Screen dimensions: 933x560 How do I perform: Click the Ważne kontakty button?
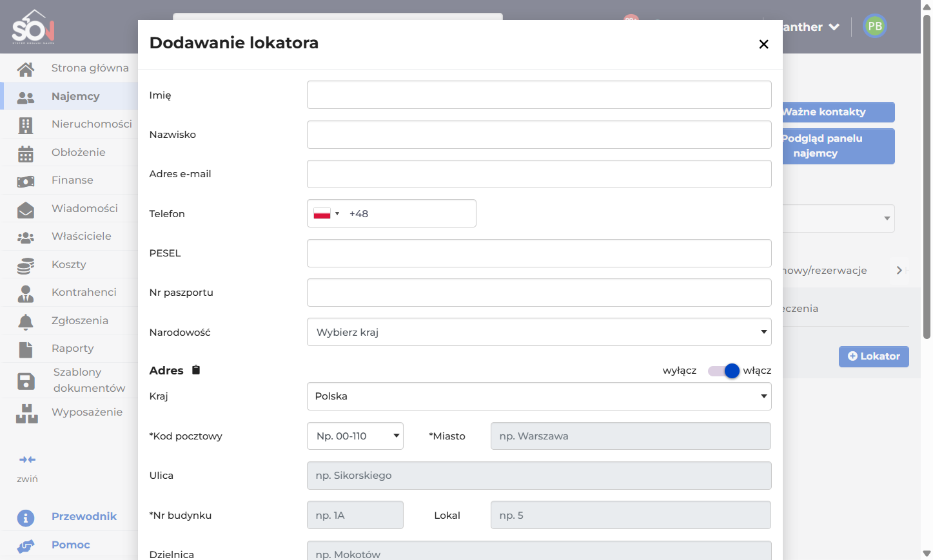coord(838,112)
